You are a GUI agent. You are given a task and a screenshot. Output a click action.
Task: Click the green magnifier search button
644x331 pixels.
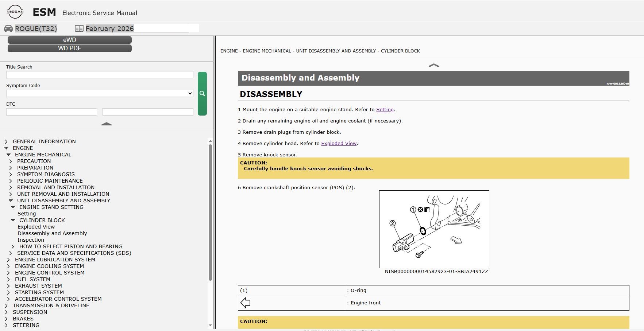coord(202,94)
